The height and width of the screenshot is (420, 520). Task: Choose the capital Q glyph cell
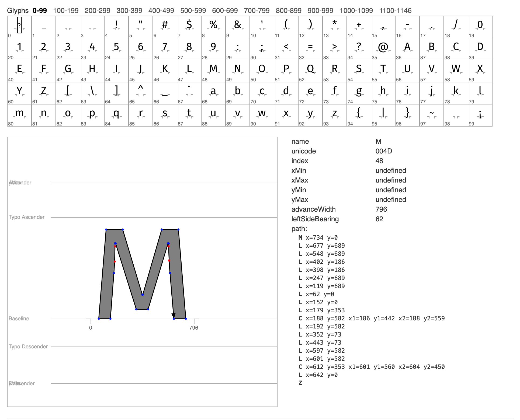310,71
